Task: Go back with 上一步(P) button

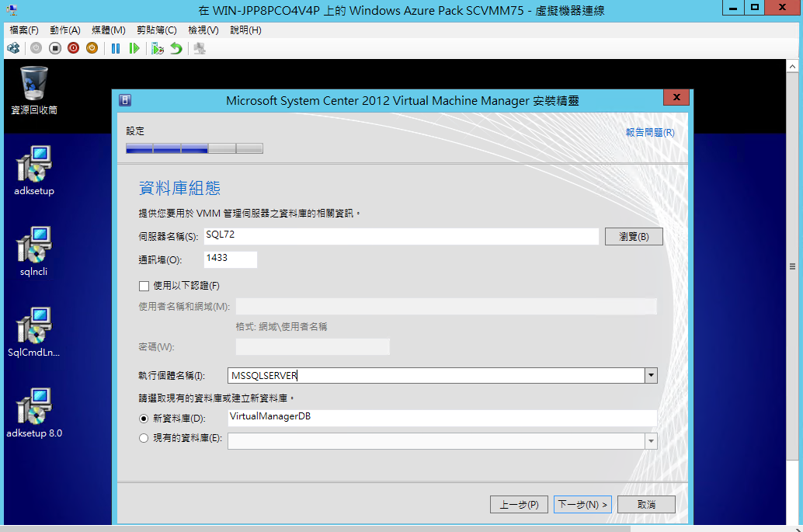Action: pyautogui.click(x=520, y=504)
